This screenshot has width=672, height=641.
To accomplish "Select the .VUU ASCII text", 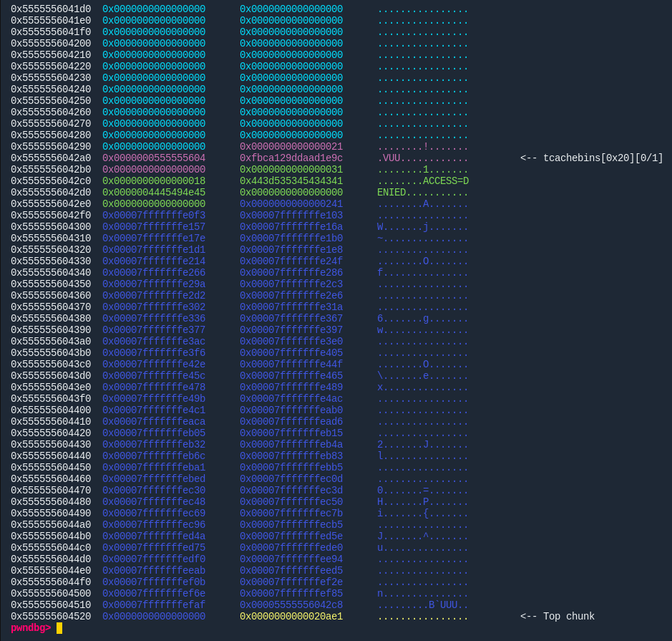I will tap(389, 158).
